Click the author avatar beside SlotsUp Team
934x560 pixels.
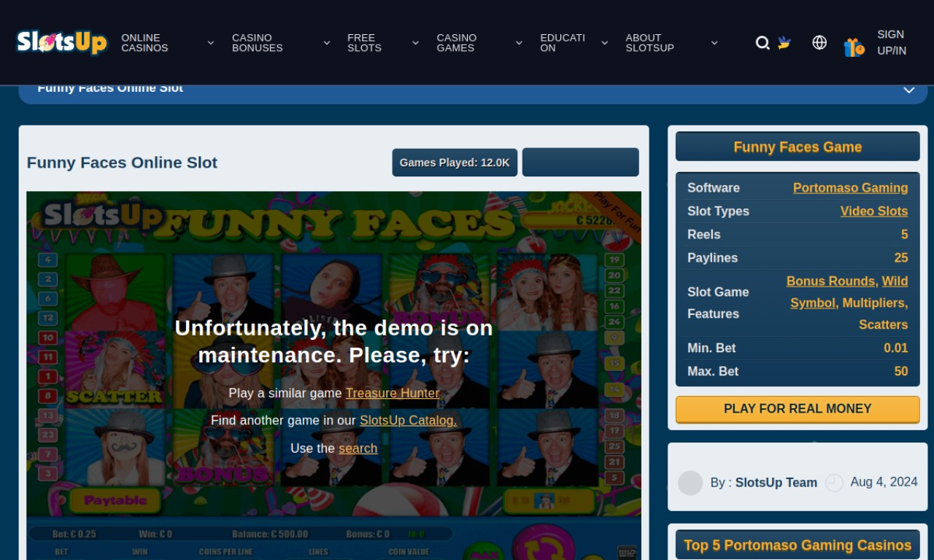click(690, 483)
